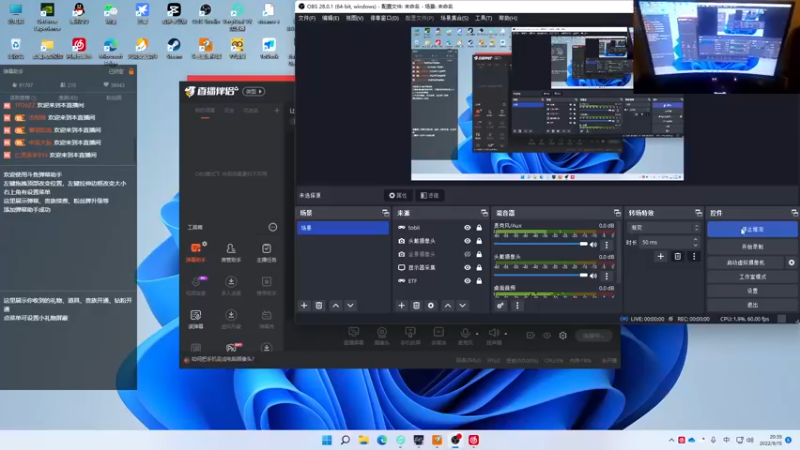Viewport: 800px width, 450px height.
Task: Move source down in Sources panel
Action: pos(462,306)
